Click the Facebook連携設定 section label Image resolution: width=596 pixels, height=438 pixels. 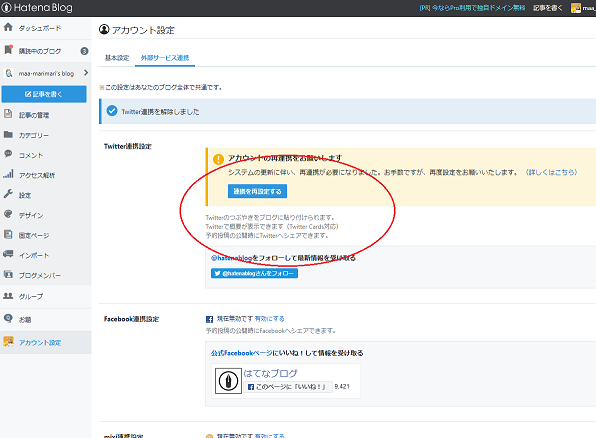click(132, 319)
